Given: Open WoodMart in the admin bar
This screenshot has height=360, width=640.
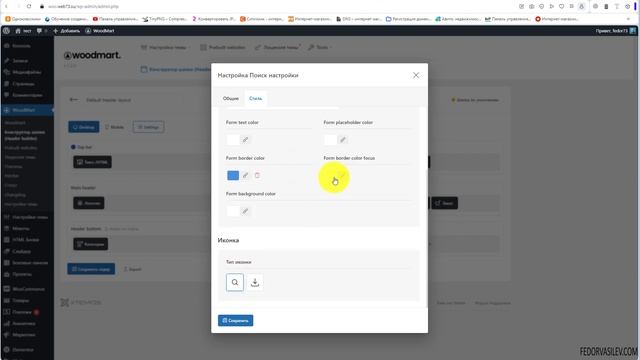Looking at the screenshot, I should point(100,31).
